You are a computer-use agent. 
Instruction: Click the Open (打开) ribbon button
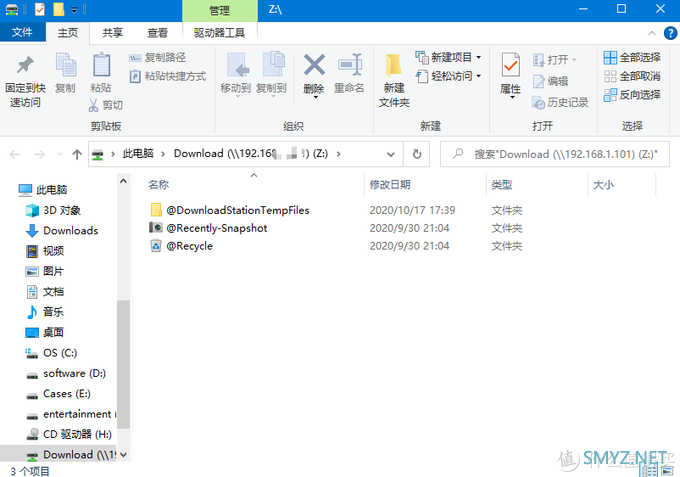pyautogui.click(x=555, y=59)
